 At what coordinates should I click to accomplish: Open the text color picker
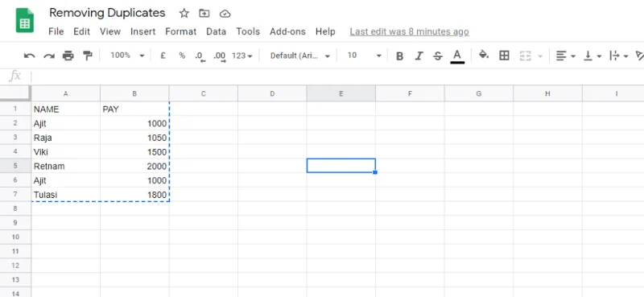(x=457, y=56)
